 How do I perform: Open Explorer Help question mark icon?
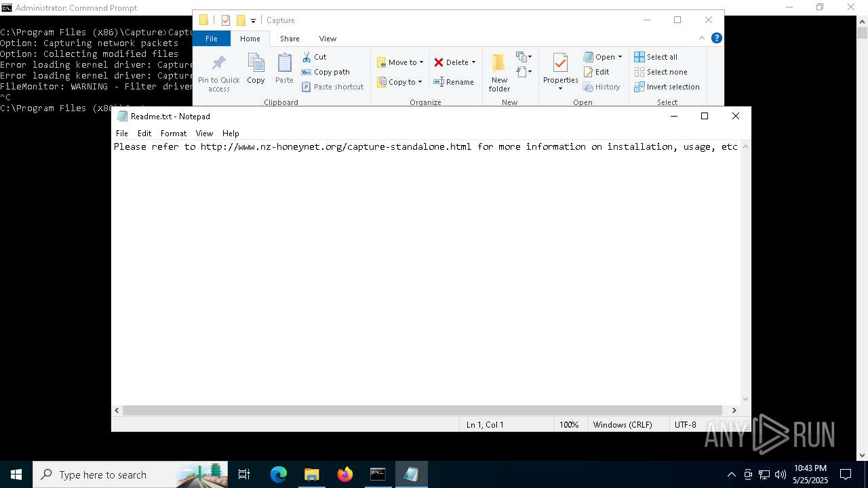click(716, 38)
